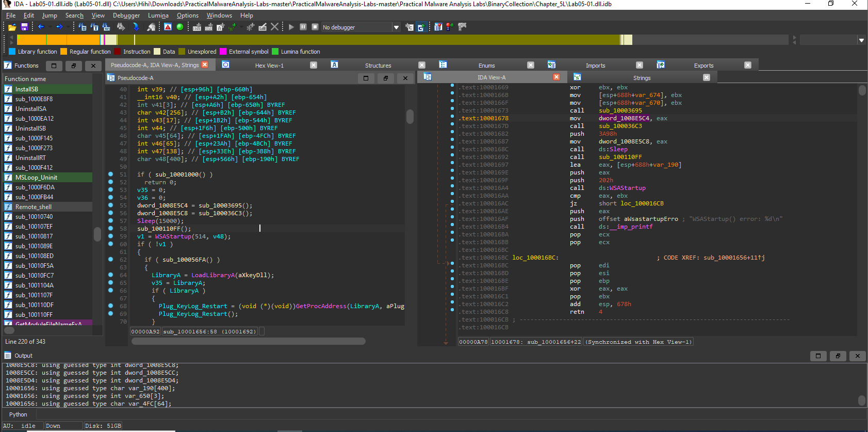Open the Debugger menu
The image size is (868, 432).
pos(126,15)
